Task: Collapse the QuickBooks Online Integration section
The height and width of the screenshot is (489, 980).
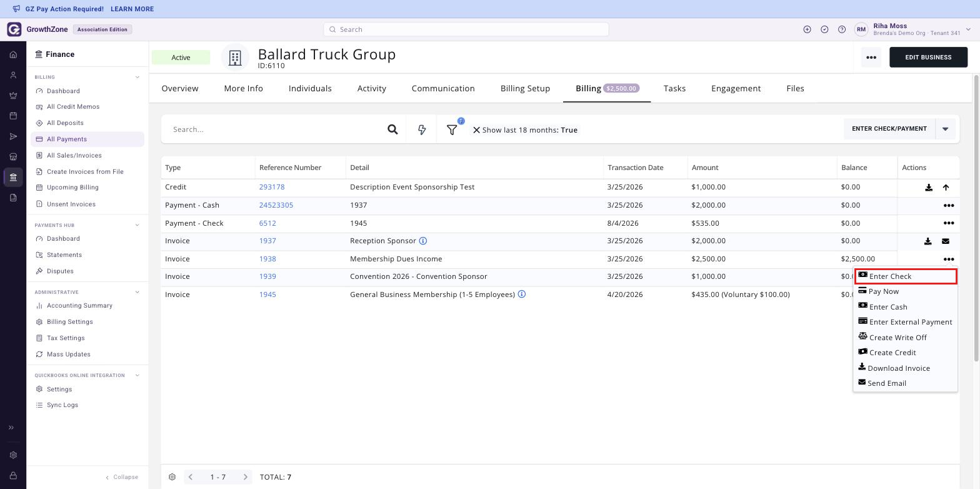Action: click(x=137, y=375)
